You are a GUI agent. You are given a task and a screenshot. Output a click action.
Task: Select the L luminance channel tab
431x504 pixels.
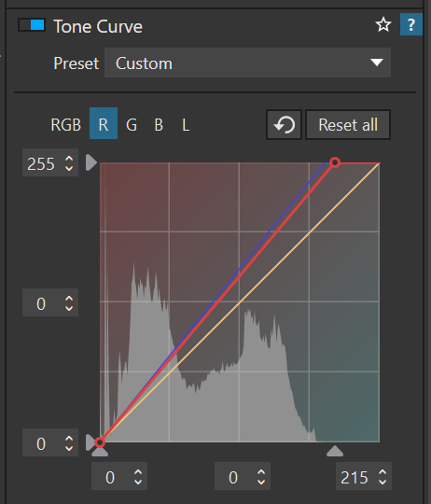[186, 124]
